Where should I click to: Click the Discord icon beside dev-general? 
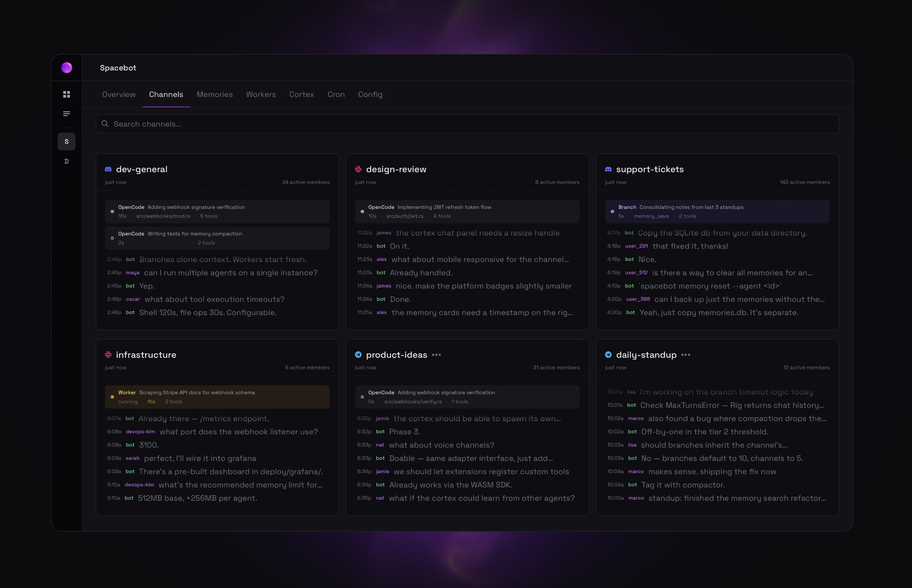pos(108,169)
